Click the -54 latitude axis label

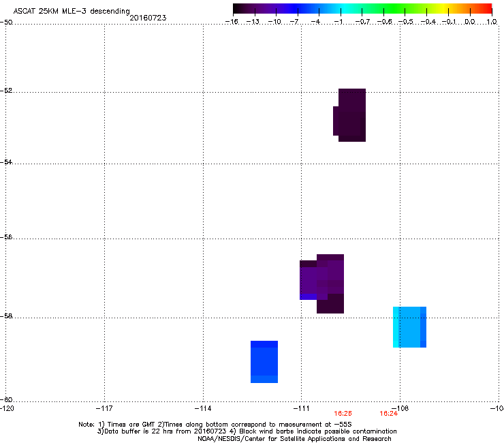click(x=6, y=162)
